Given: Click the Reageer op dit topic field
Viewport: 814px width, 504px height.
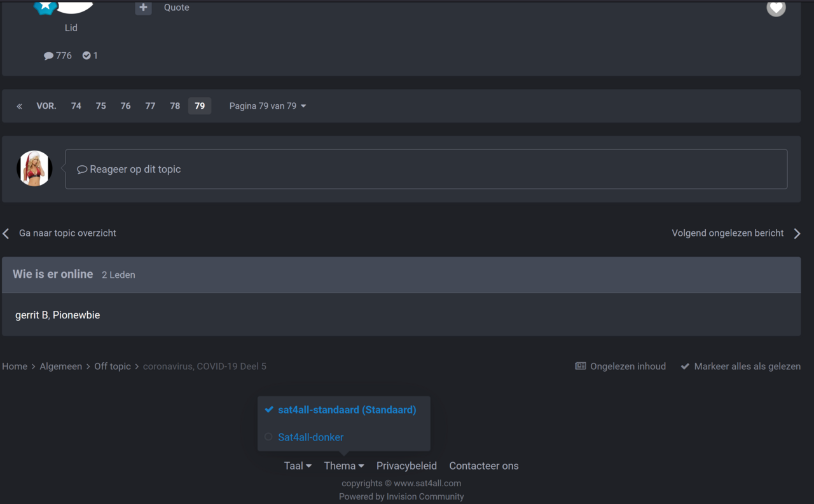Looking at the screenshot, I should pos(426,169).
